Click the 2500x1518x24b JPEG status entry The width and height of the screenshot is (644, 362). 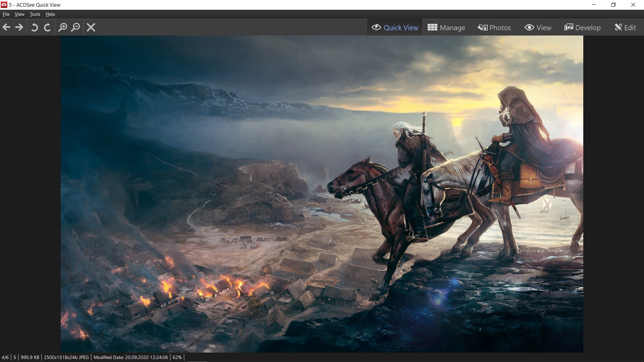tap(66, 357)
